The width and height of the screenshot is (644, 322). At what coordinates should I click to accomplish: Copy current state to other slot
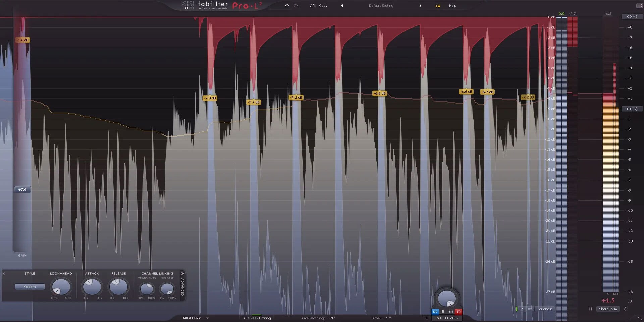coord(323,6)
